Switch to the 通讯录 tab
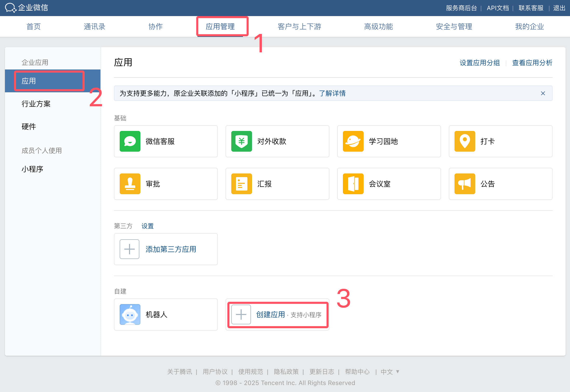 94,26
